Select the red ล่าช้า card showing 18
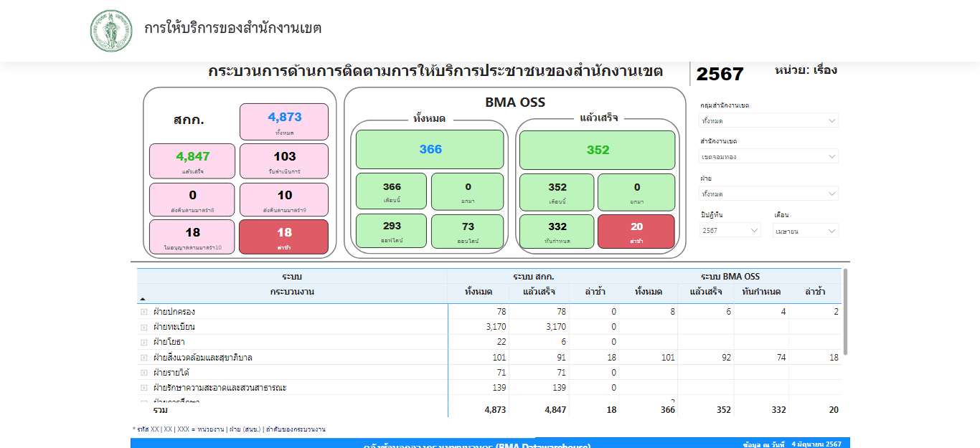The height and width of the screenshot is (448, 980). pos(284,237)
